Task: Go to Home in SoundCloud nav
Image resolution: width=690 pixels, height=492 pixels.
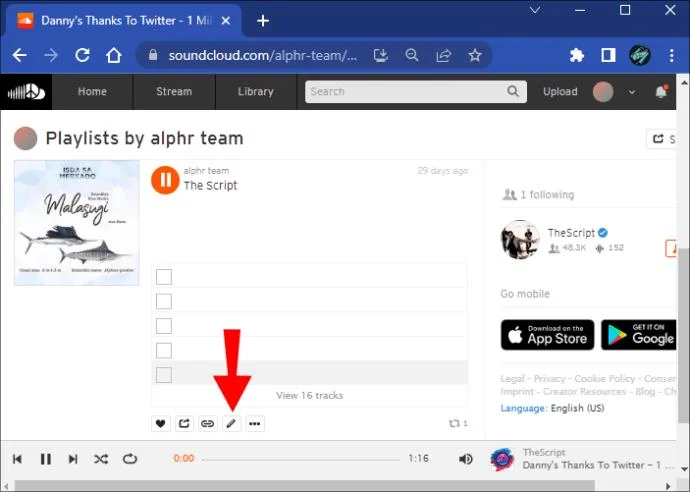Action: [x=92, y=92]
